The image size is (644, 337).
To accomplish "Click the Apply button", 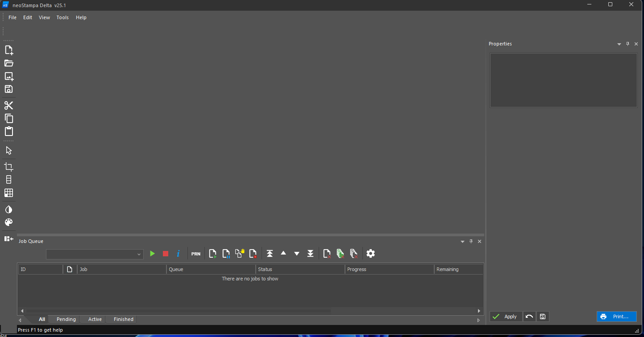I will tap(506, 316).
